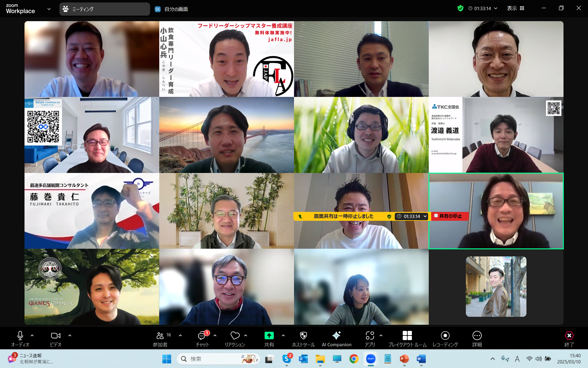Click the tray microphone location icon
588x368 pixels.
pos(505,359)
